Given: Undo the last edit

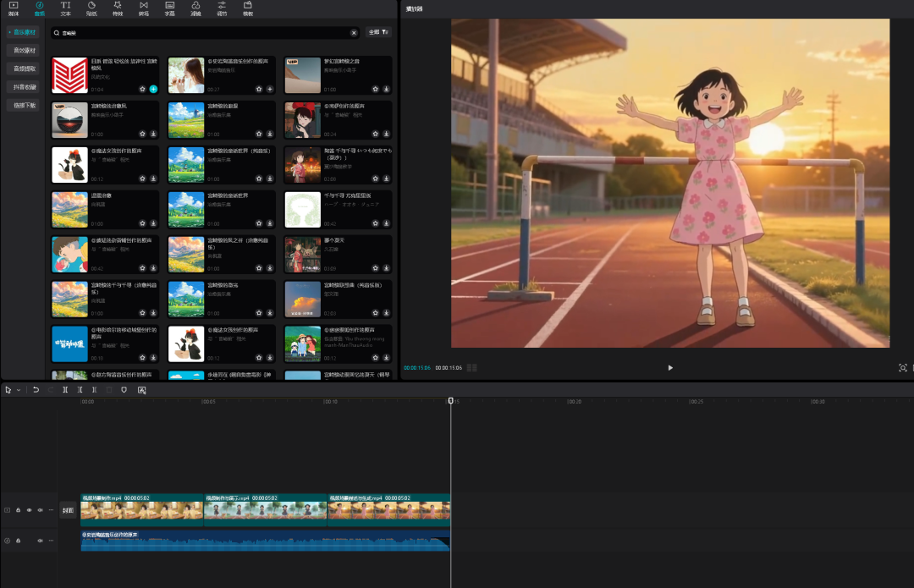Looking at the screenshot, I should click(x=36, y=390).
